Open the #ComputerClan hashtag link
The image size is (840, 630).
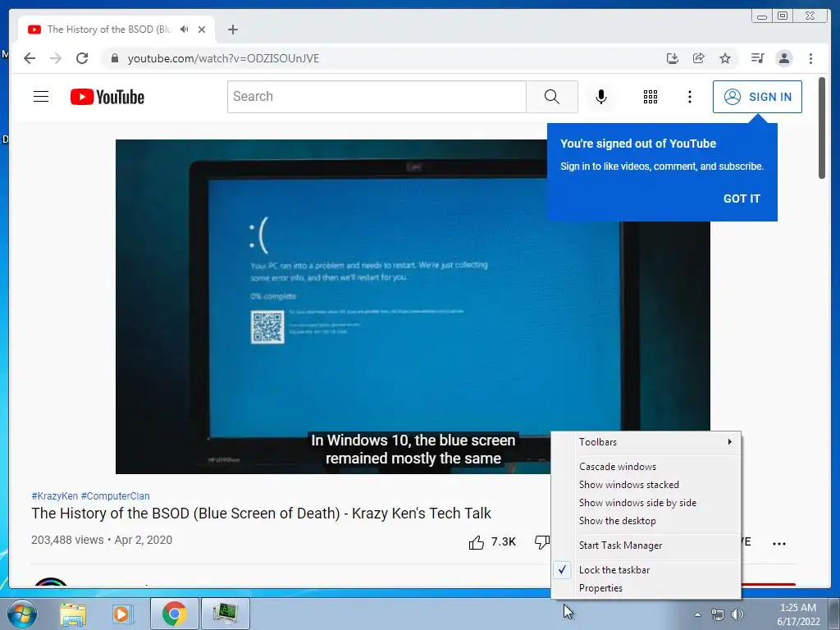click(115, 496)
